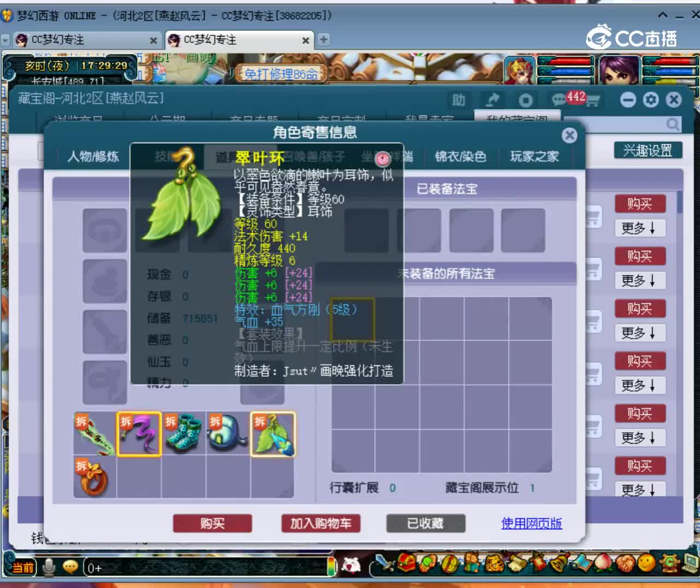Click the first player portrait avatar
The width and height of the screenshot is (700, 588).
pos(520,70)
